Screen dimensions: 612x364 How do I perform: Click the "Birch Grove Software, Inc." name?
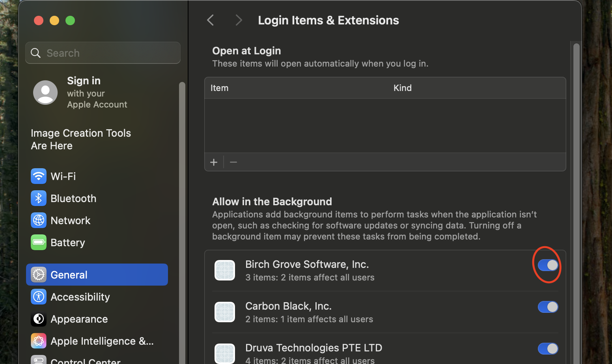pyautogui.click(x=307, y=264)
